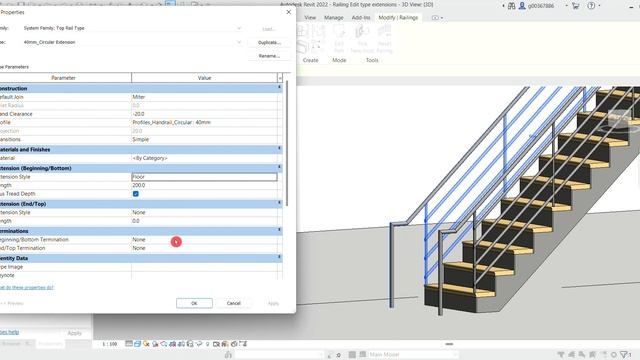Screen dimensions: 640x360
Task: Collapse the Materials and Finishes group
Action: coord(280,149)
